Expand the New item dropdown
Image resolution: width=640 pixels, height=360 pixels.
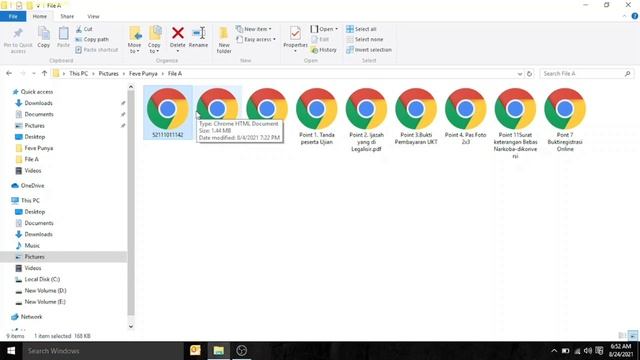pyautogui.click(x=253, y=29)
